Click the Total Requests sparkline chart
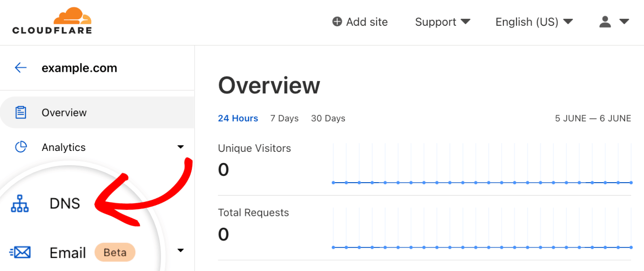The image size is (644, 271). click(482, 229)
